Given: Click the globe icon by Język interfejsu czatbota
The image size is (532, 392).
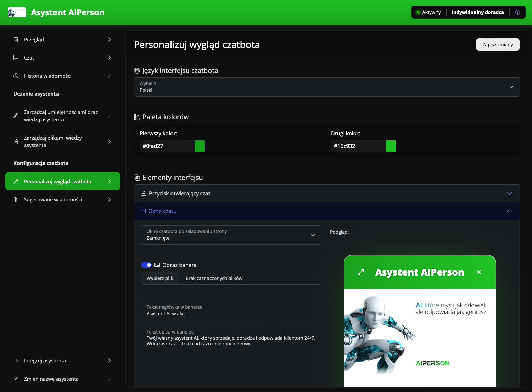Looking at the screenshot, I should pos(137,71).
